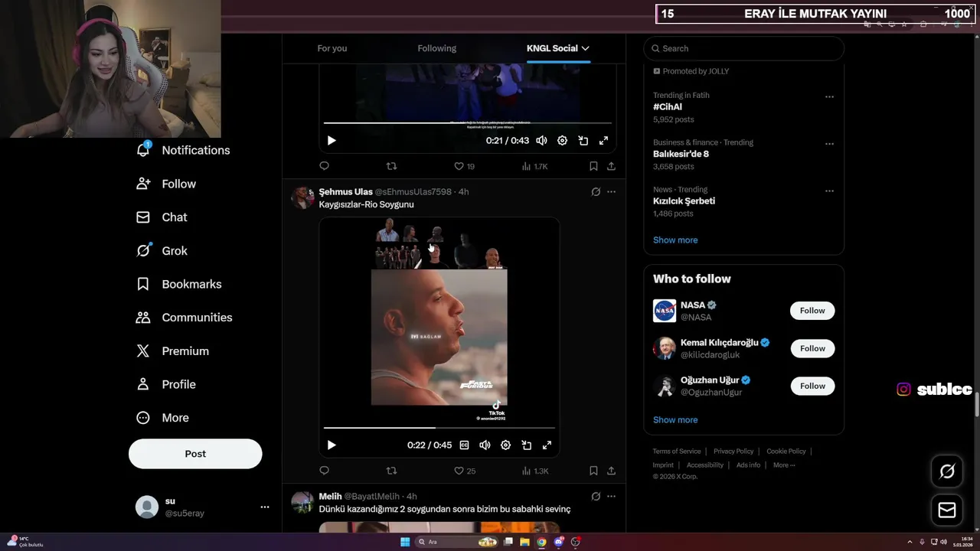980x551 pixels.
Task: Show more trending topics
Action: (x=675, y=240)
